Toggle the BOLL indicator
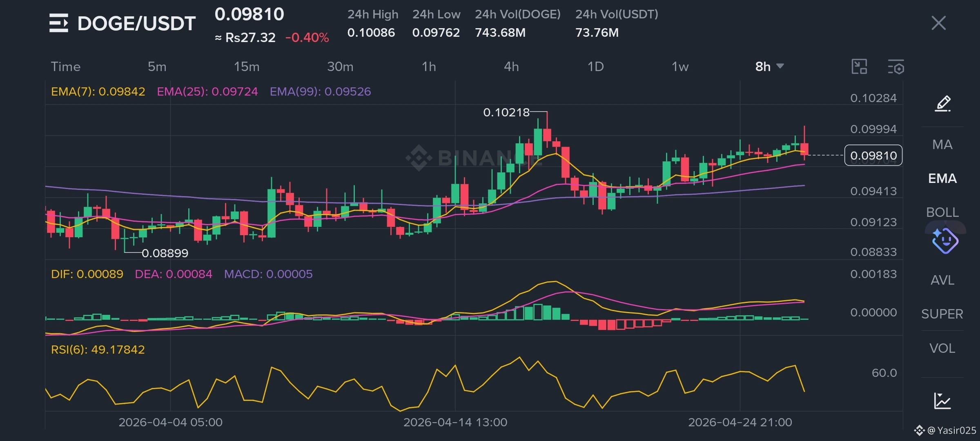Image resolution: width=980 pixels, height=441 pixels. click(x=942, y=212)
